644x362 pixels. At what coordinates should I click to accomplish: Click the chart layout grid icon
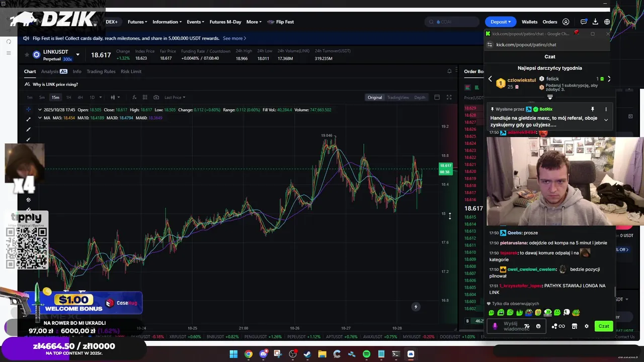tap(145, 98)
